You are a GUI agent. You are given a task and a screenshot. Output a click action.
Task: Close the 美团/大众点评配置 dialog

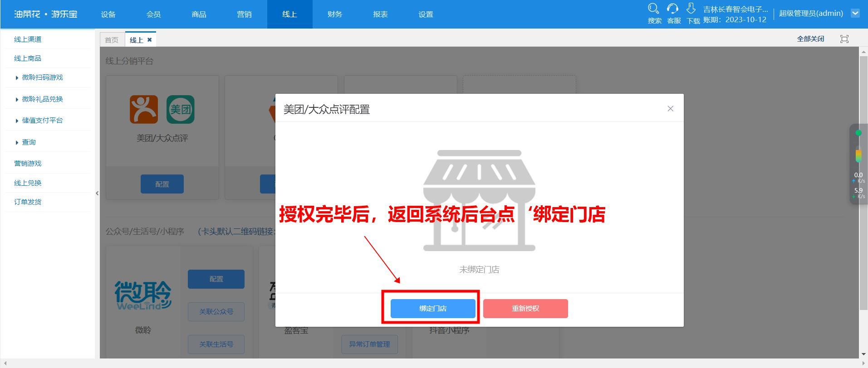pyautogui.click(x=670, y=108)
